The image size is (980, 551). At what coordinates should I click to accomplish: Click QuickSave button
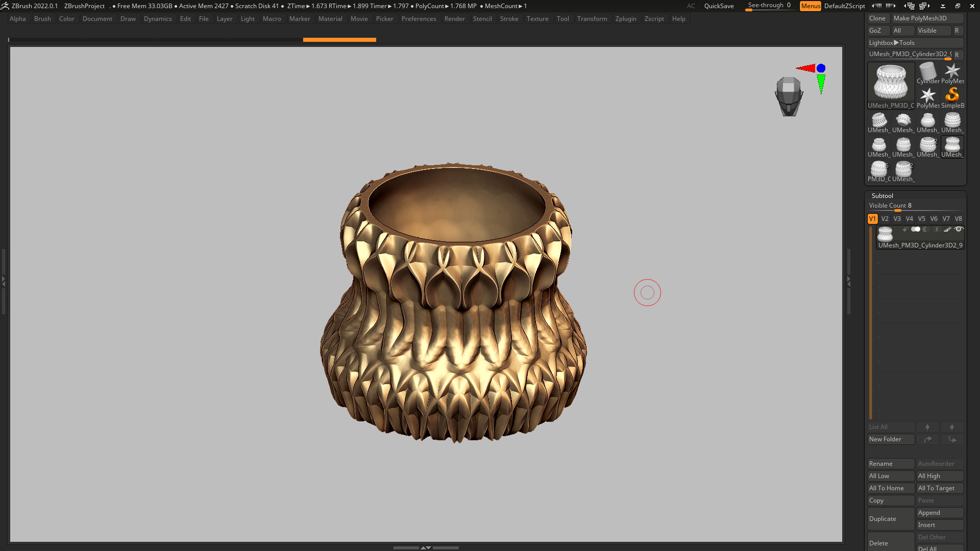point(719,6)
